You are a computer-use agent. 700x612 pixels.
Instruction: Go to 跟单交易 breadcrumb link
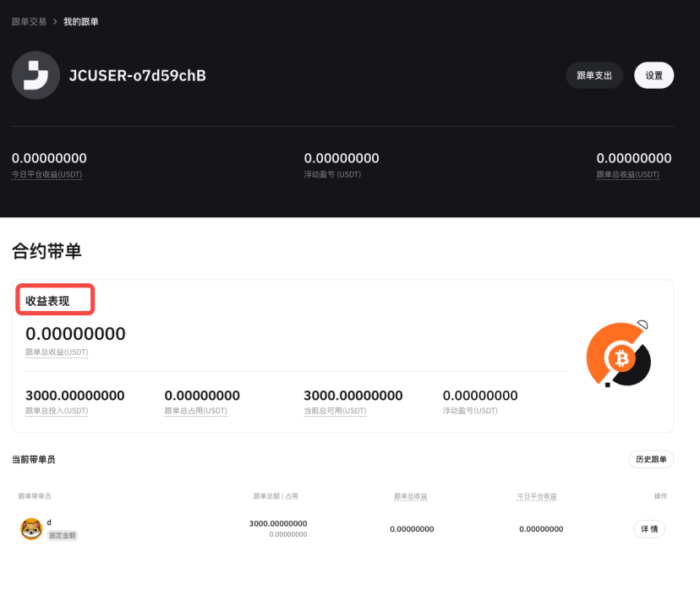30,21
